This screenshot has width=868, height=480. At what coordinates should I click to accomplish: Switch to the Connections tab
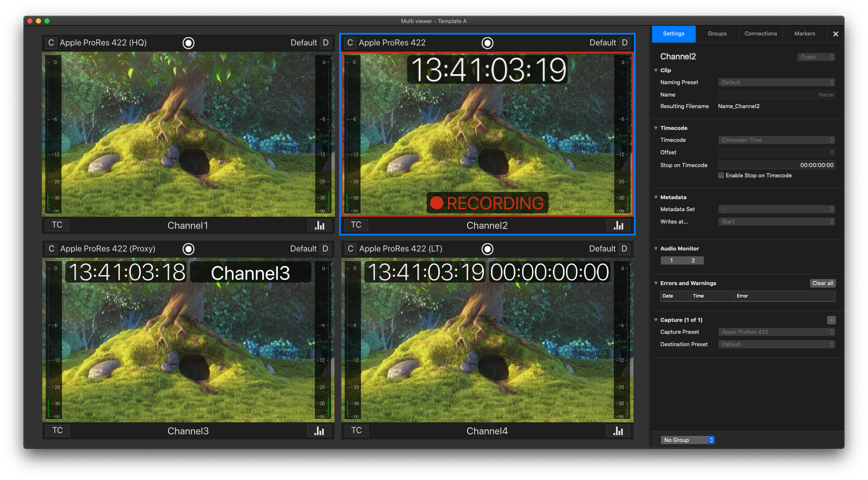761,34
